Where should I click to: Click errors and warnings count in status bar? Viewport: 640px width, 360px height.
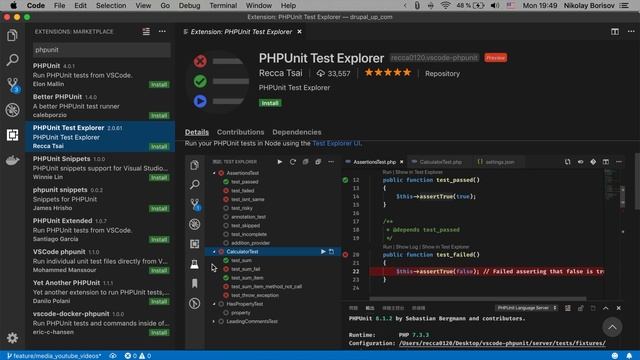point(138,356)
